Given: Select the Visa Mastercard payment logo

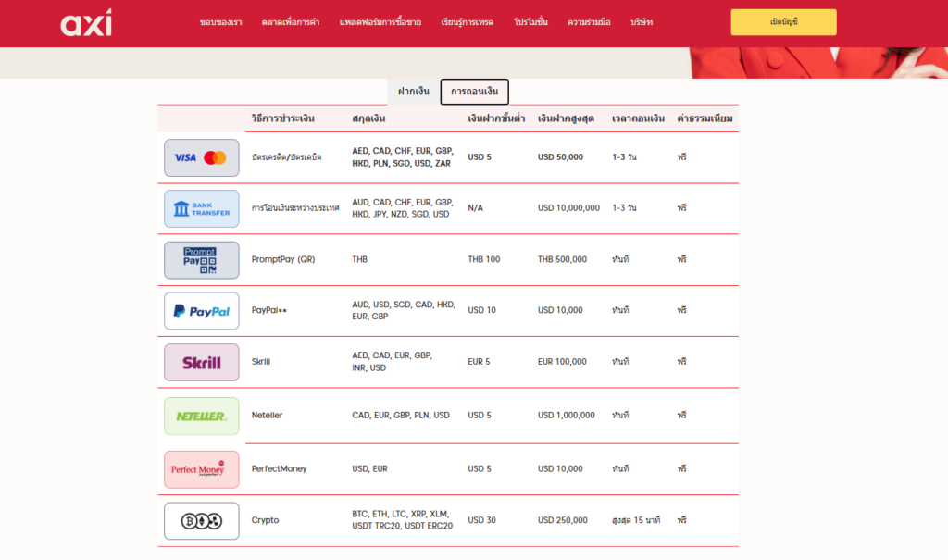Looking at the screenshot, I should point(201,158).
